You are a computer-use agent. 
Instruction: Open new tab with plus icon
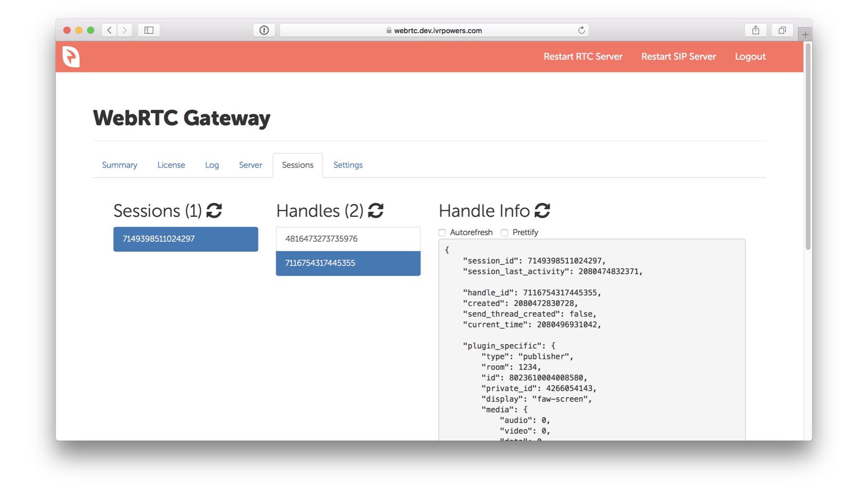pyautogui.click(x=805, y=34)
